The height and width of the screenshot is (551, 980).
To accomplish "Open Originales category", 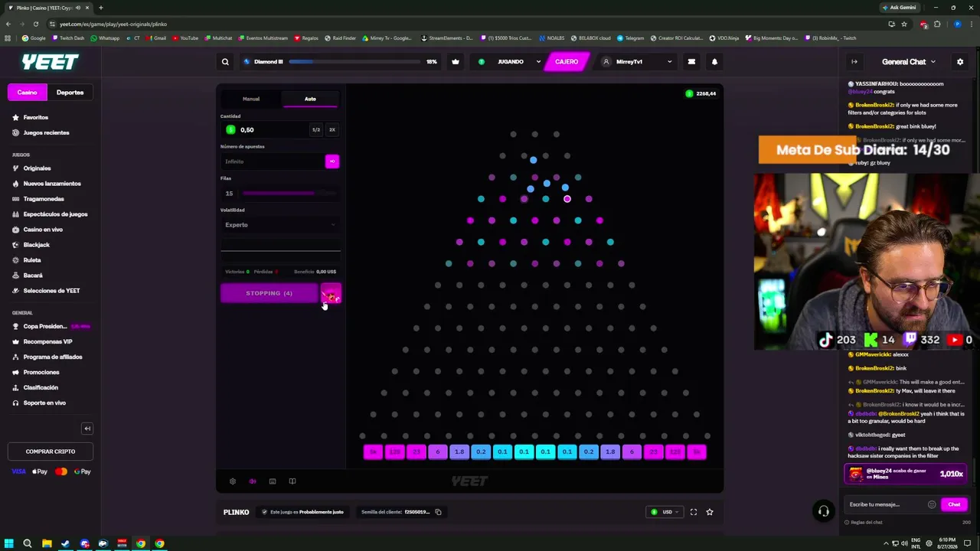I will [x=37, y=168].
